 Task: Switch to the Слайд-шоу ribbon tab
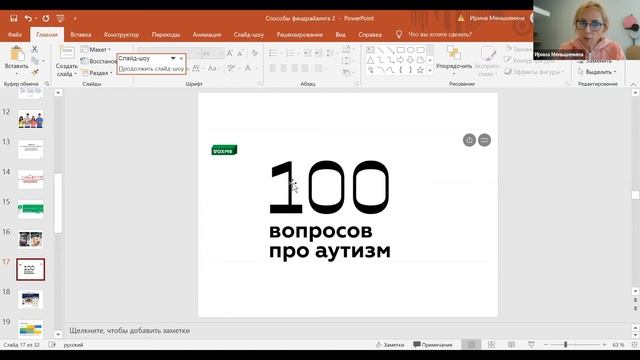pyautogui.click(x=249, y=35)
